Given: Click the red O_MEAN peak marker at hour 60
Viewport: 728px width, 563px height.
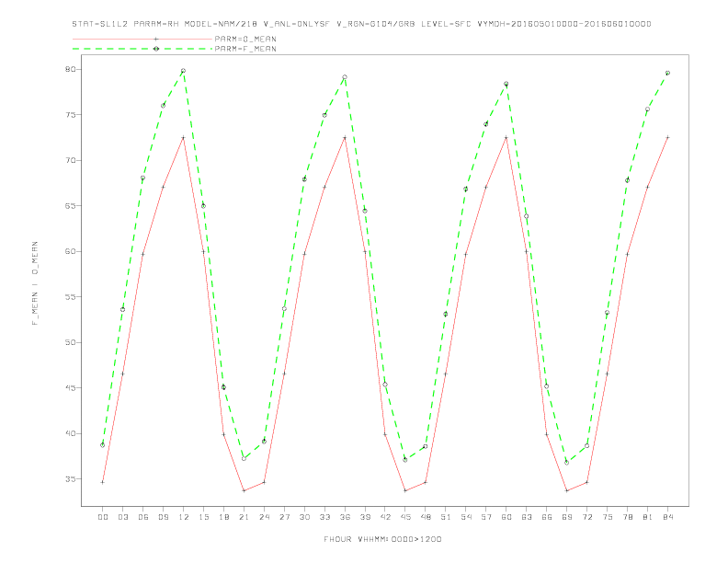Looking at the screenshot, I should point(506,137).
